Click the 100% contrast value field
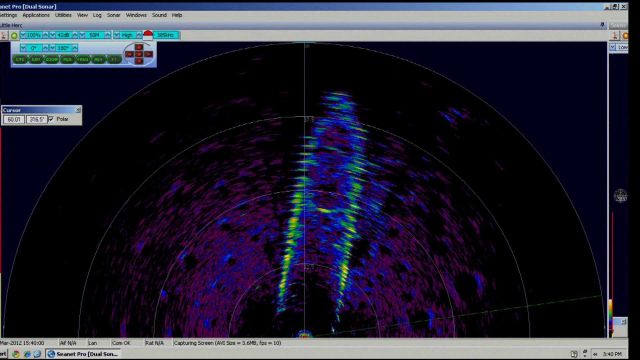 34,35
